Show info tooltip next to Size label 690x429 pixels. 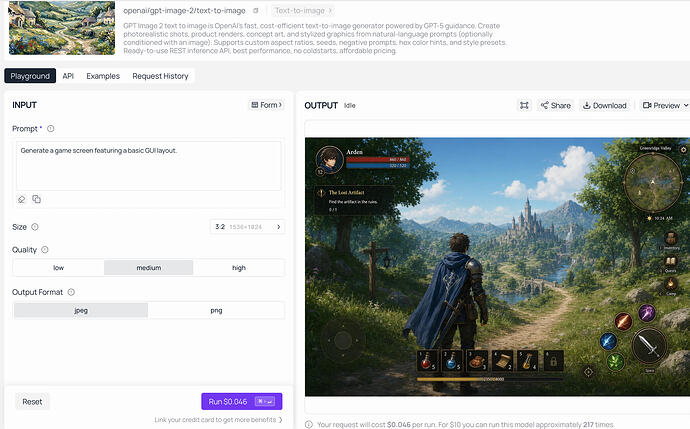(35, 227)
